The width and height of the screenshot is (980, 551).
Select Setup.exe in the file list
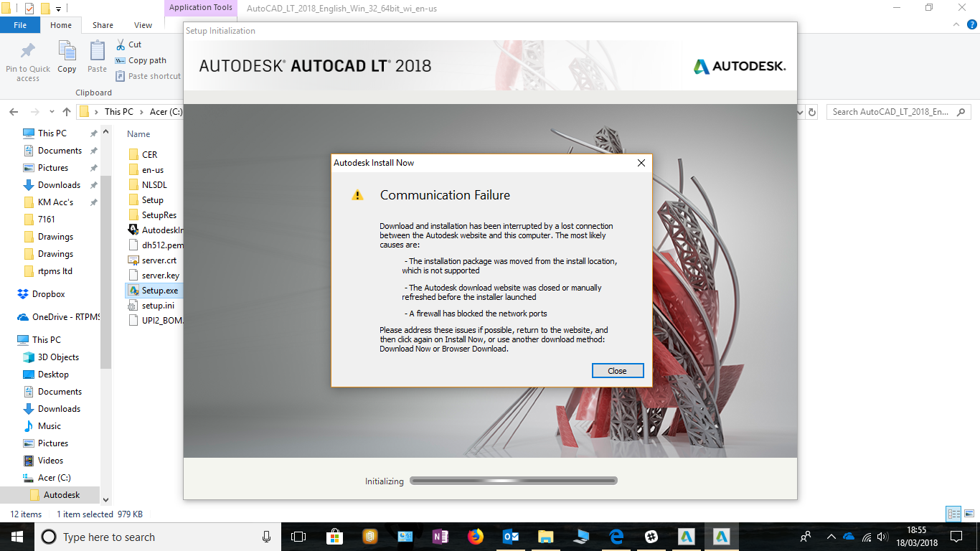click(159, 291)
